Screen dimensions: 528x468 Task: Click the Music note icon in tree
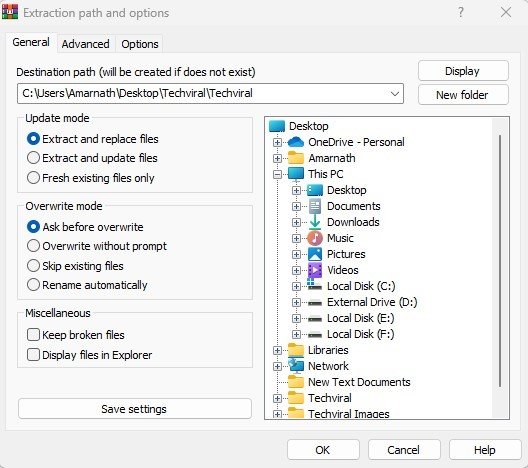point(315,238)
